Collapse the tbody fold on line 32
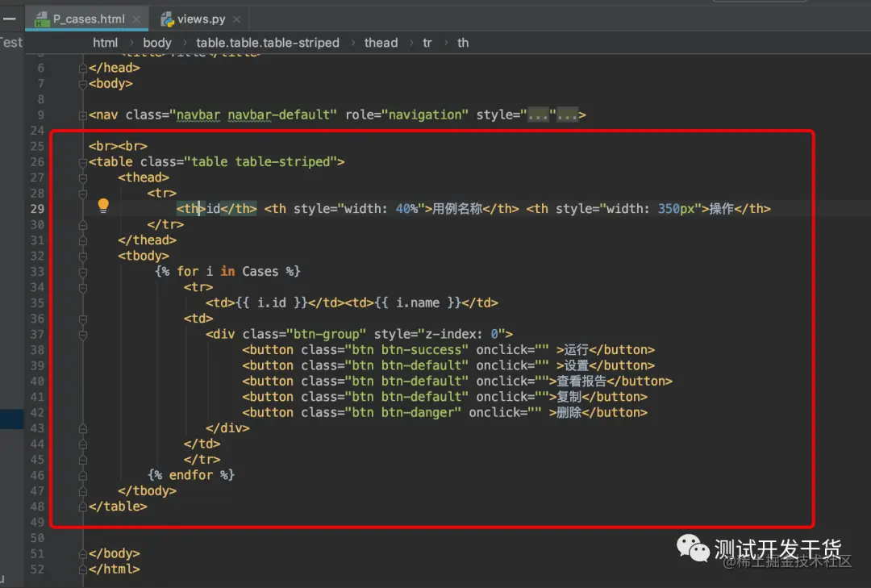Image resolution: width=871 pixels, height=588 pixels. 83,256
